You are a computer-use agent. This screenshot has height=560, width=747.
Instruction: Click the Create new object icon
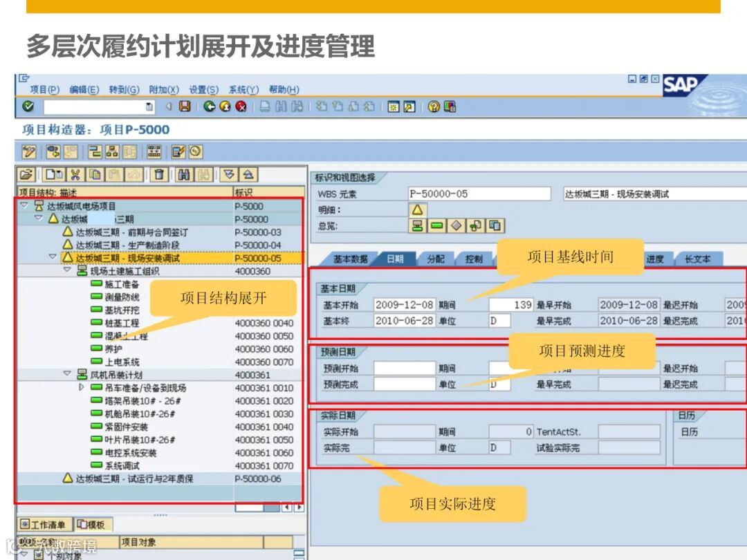(54, 175)
